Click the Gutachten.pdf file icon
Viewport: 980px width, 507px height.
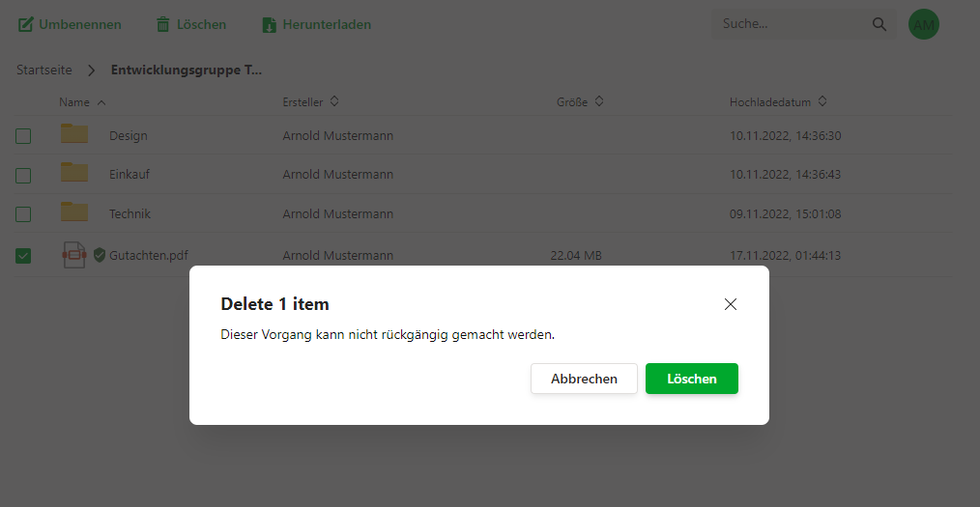[73, 255]
